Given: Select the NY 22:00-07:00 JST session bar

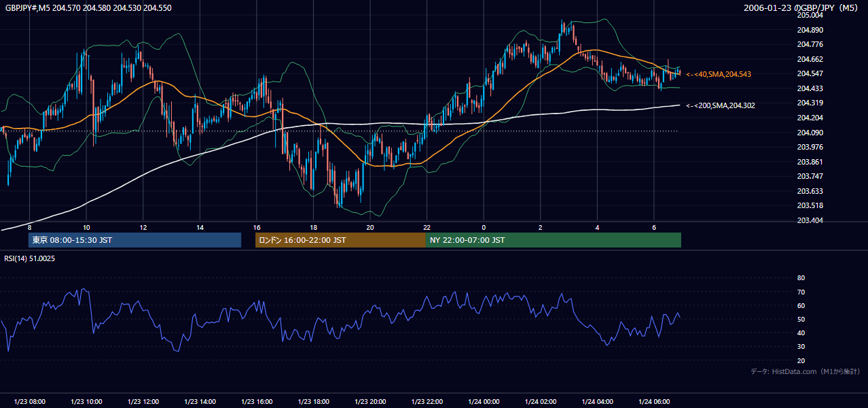Looking at the screenshot, I should point(554,240).
